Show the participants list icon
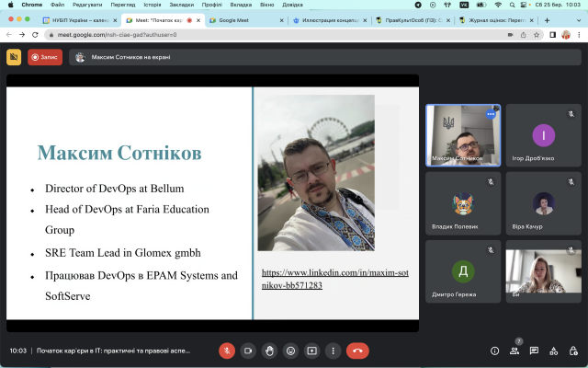The height and width of the screenshot is (368, 588). (x=514, y=351)
